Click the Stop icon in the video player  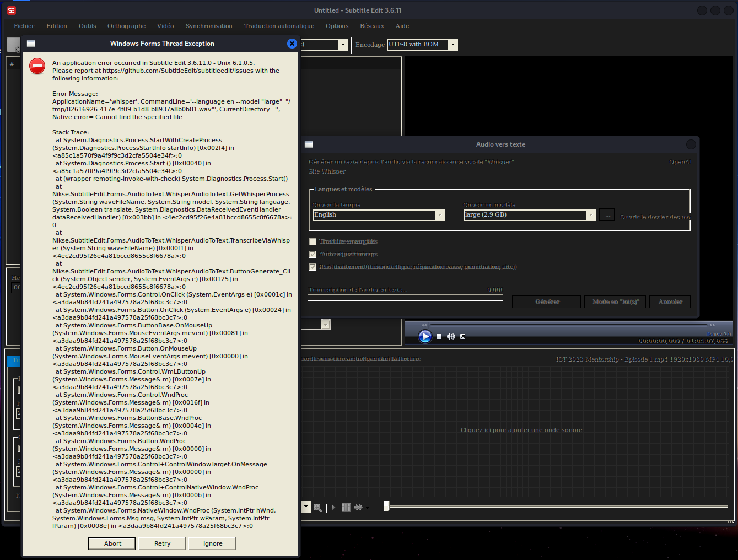439,336
